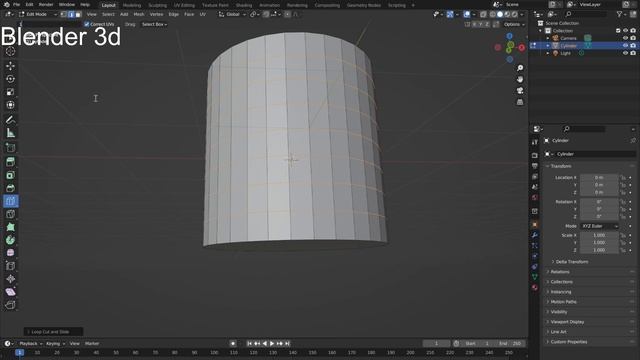Image resolution: width=640 pixels, height=360 pixels.
Task: Expand the Relations panel
Action: point(560,272)
